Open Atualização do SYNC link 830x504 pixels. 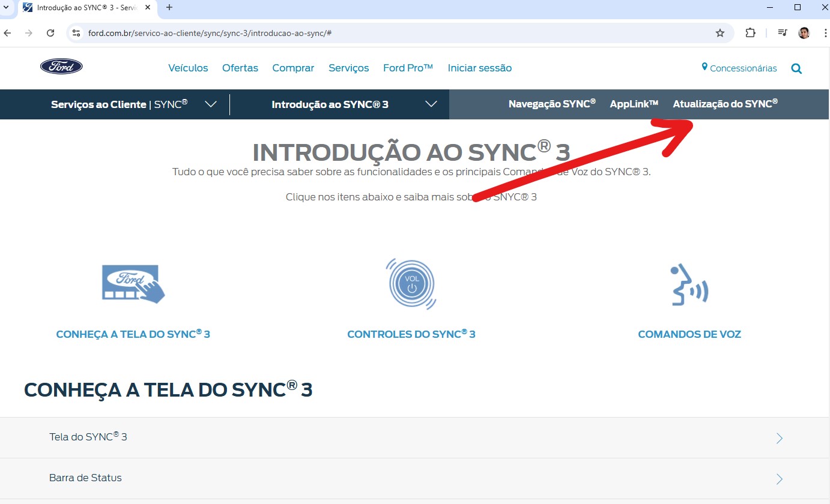click(725, 104)
